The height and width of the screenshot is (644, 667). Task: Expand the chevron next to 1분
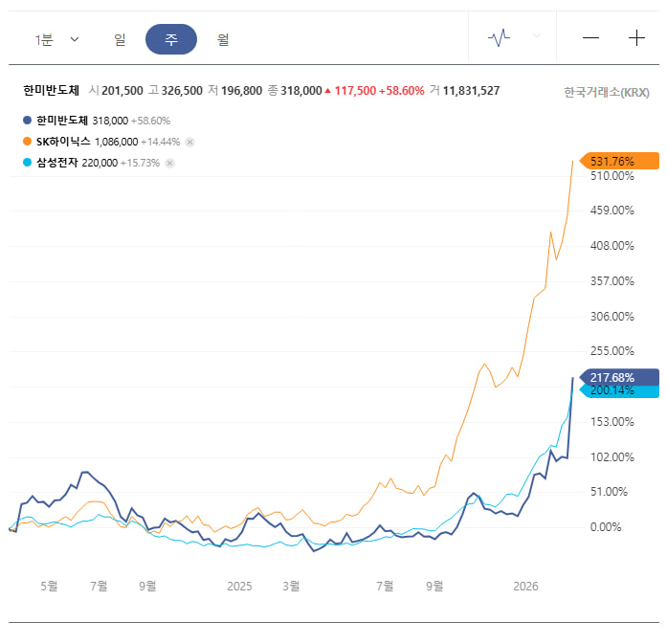pos(75,39)
